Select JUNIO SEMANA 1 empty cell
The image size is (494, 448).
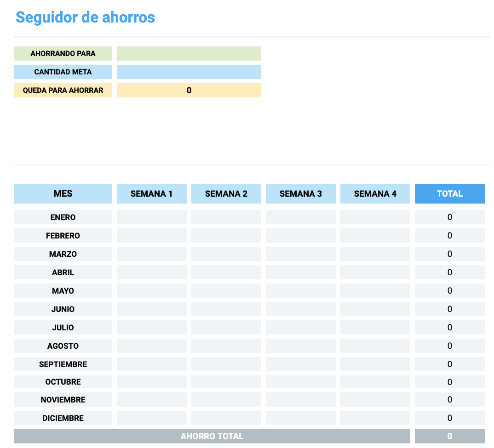tap(151, 309)
